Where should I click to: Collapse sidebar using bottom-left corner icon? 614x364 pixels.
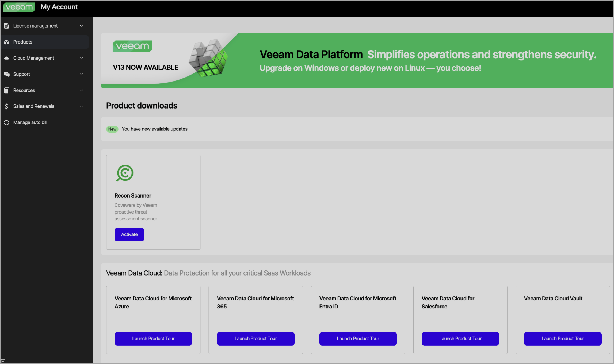pyautogui.click(x=3, y=361)
